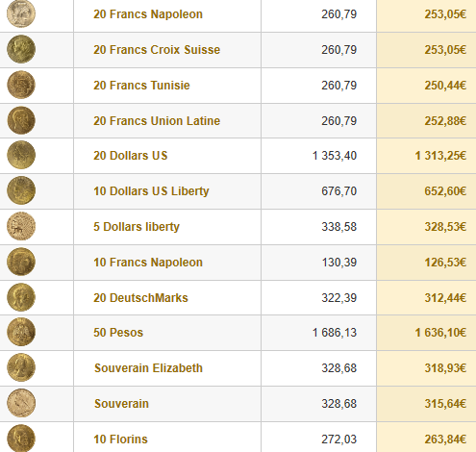Click the 20 Francs Tunisie coin icon

pos(21,85)
